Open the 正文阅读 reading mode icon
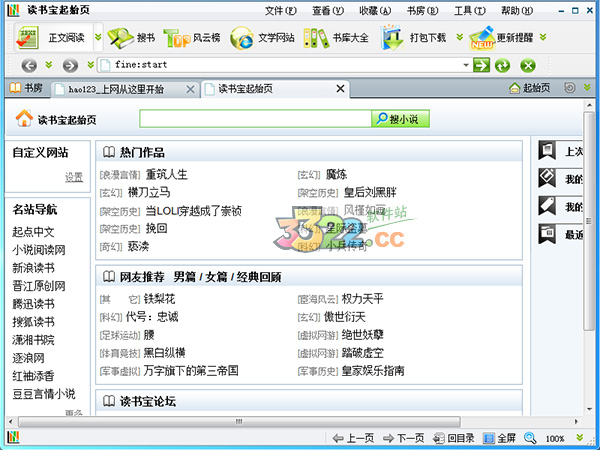The height and width of the screenshot is (450, 600). coord(27,38)
